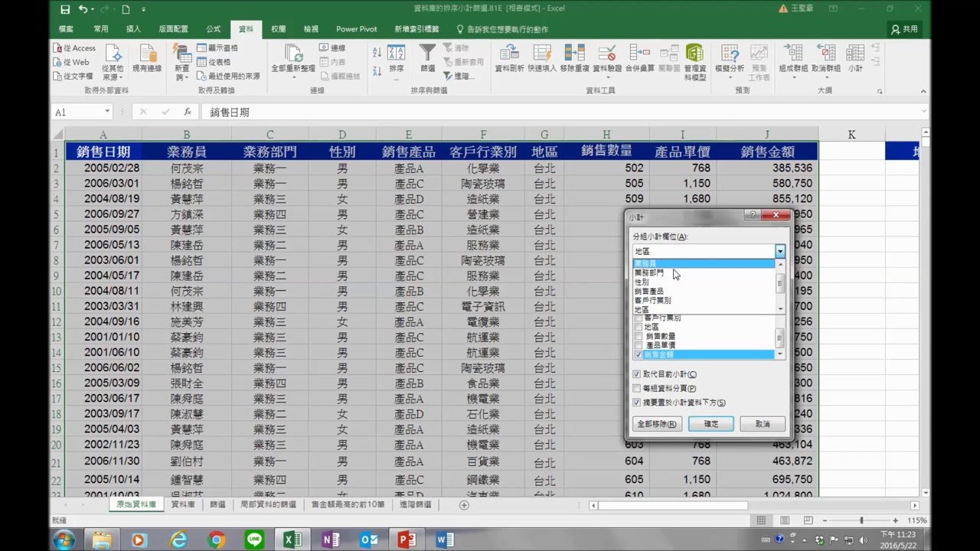Open 最近使用的來源 list
Image resolution: width=980 pixels, height=551 pixels.
[227, 76]
